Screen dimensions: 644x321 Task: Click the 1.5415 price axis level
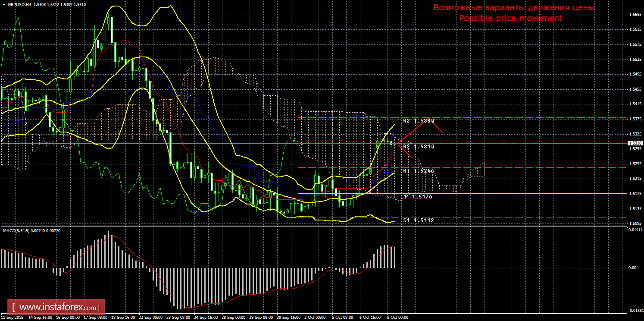[635, 104]
